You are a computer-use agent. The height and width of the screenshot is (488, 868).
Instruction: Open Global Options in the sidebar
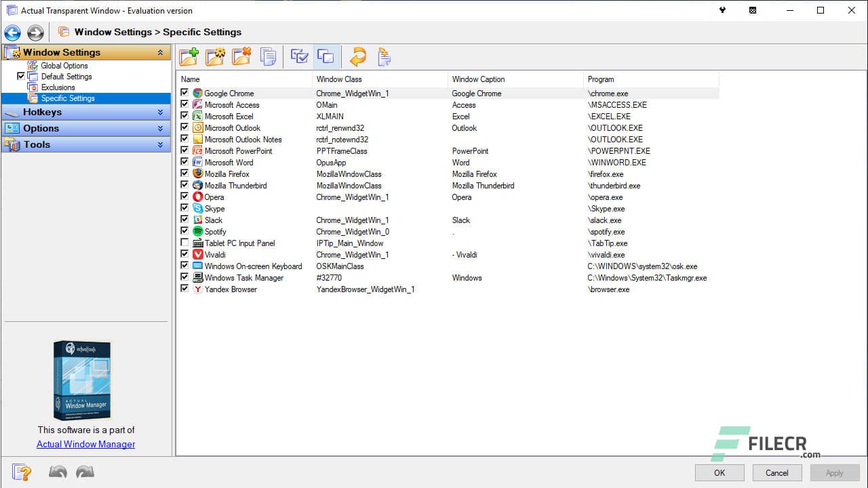[x=64, y=66]
